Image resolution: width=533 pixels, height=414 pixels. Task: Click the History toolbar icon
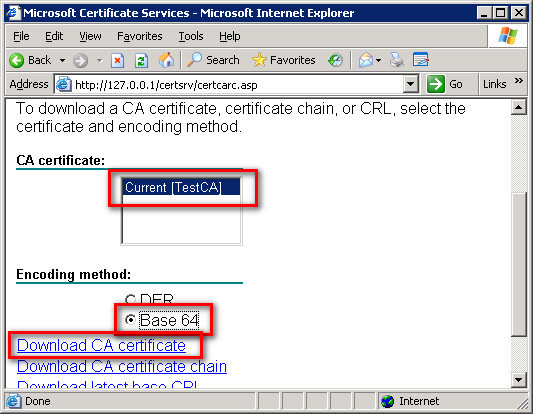pos(335,61)
